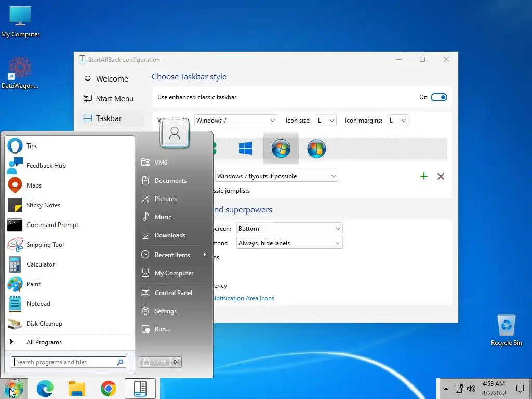This screenshot has width=532, height=399.
Task: Click the taskbar clock 4:53 AM
Action: click(494, 389)
